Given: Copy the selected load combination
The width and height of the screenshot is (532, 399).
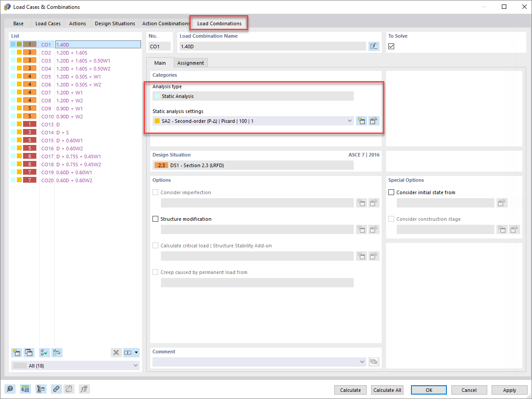Looking at the screenshot, I should tap(29, 352).
